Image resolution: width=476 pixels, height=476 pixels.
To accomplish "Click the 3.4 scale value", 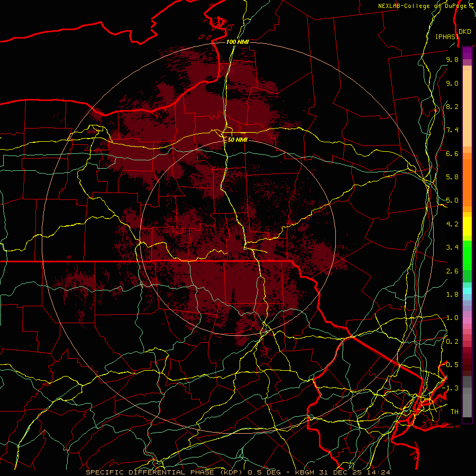I will coord(452,248).
